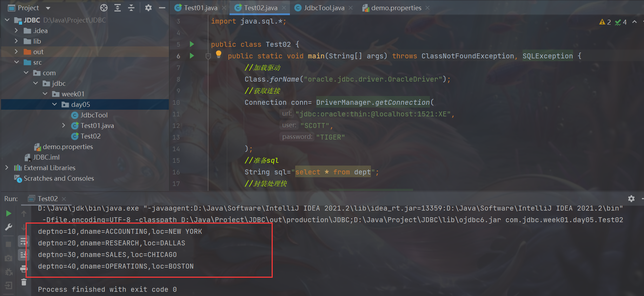Click the run gutter arrow beside main method
644x296 pixels.
click(x=192, y=56)
